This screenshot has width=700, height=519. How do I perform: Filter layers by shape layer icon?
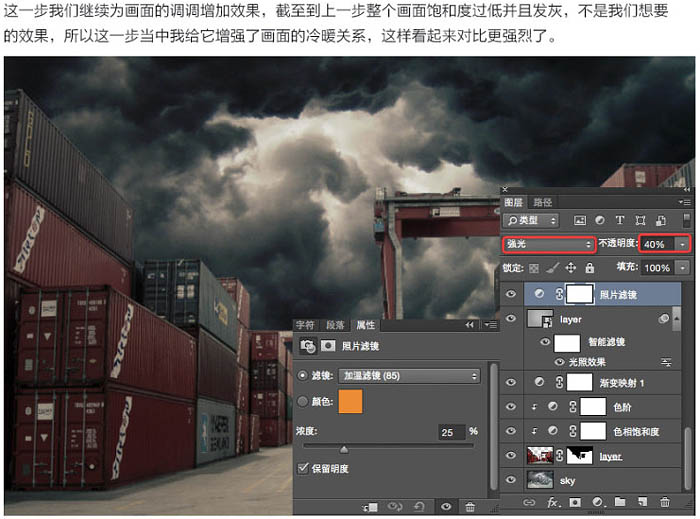640,220
